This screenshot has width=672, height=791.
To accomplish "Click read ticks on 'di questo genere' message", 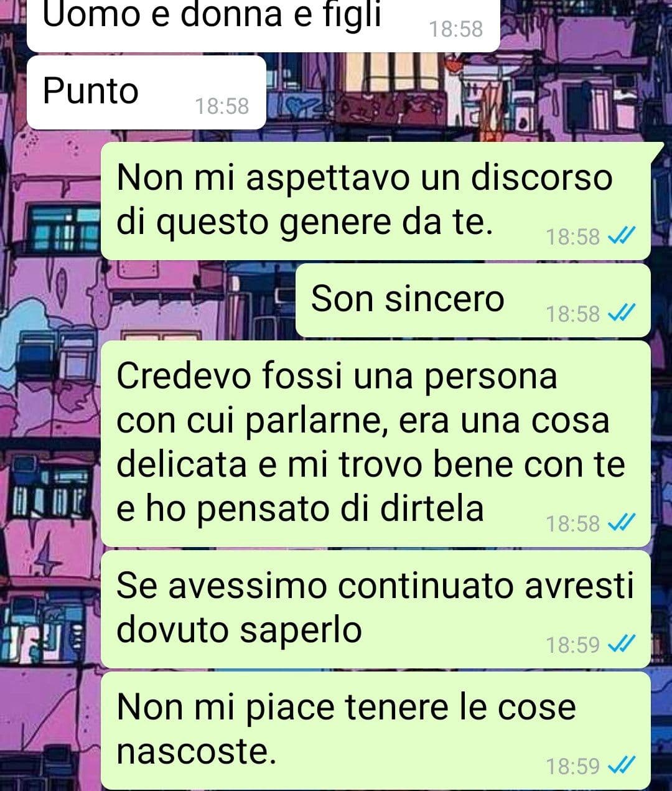I will coord(621,236).
